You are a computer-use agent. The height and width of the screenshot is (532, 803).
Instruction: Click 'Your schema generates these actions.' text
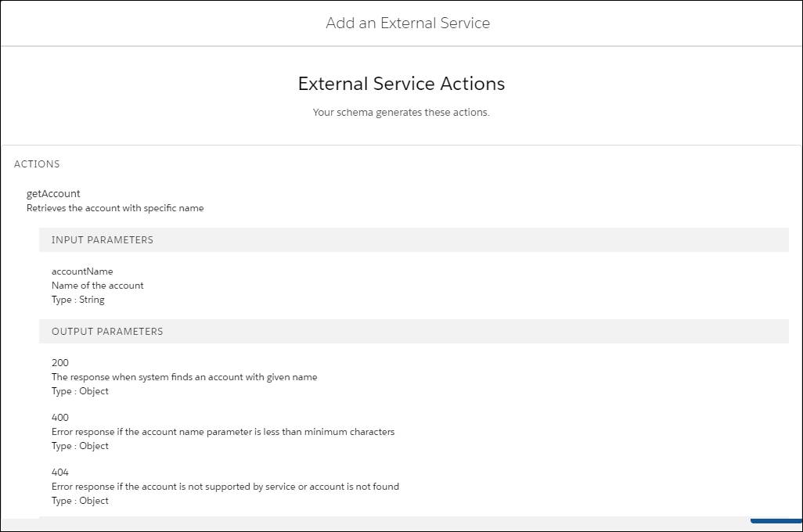(x=401, y=112)
